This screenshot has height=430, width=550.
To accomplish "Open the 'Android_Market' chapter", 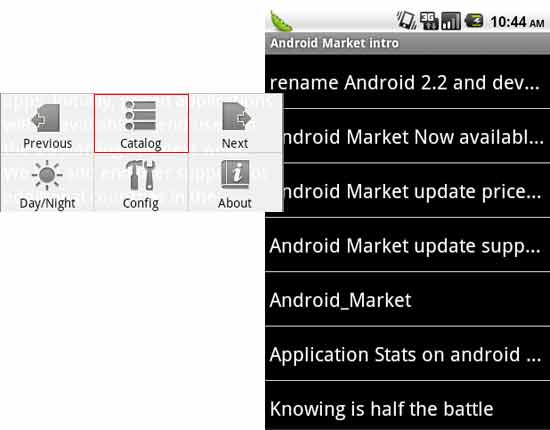I will click(407, 300).
